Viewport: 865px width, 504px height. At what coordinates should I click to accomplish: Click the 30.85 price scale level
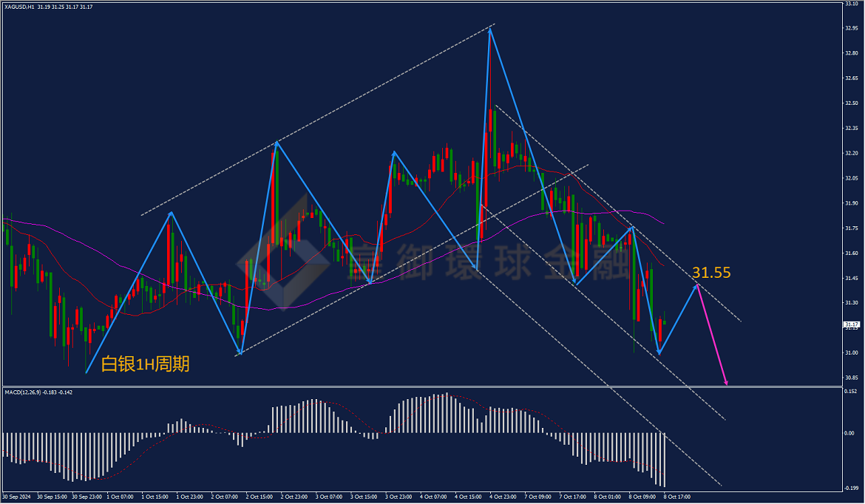pyautogui.click(x=851, y=378)
